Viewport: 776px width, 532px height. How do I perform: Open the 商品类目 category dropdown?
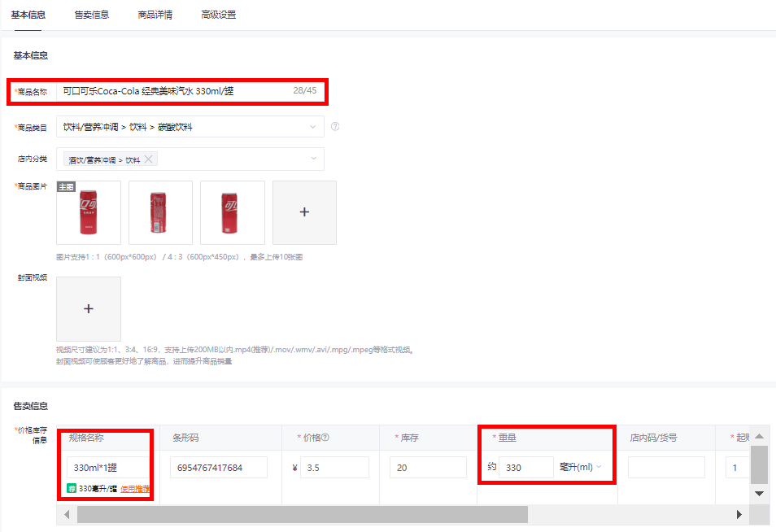click(x=190, y=127)
